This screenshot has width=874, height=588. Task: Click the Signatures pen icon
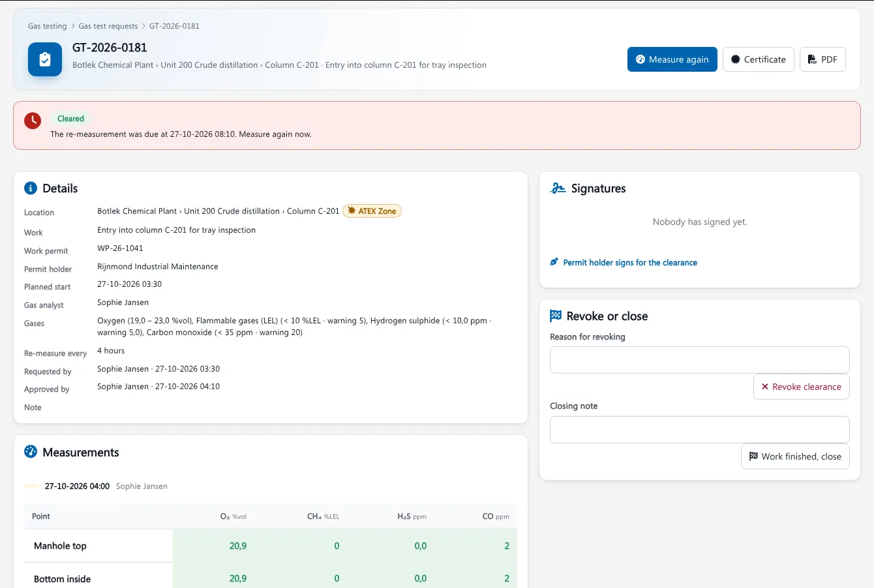tap(558, 188)
